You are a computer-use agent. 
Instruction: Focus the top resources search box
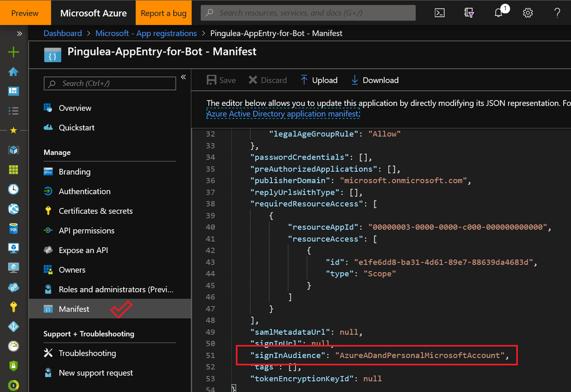(x=309, y=13)
